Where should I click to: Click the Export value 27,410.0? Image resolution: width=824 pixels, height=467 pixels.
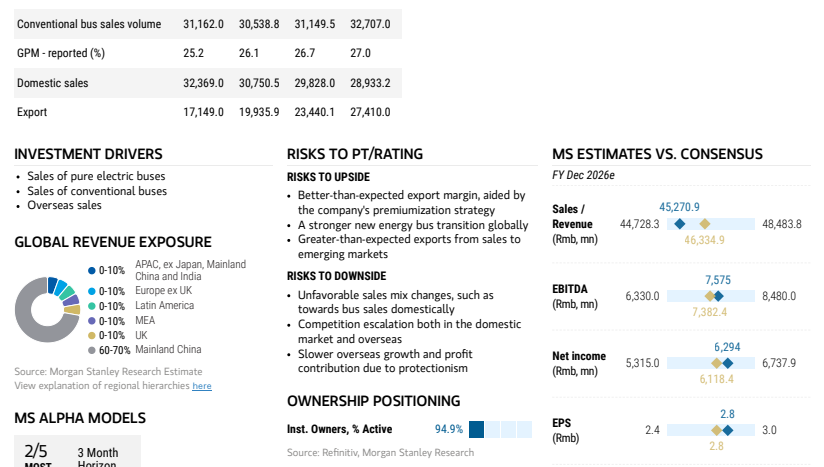[370, 112]
